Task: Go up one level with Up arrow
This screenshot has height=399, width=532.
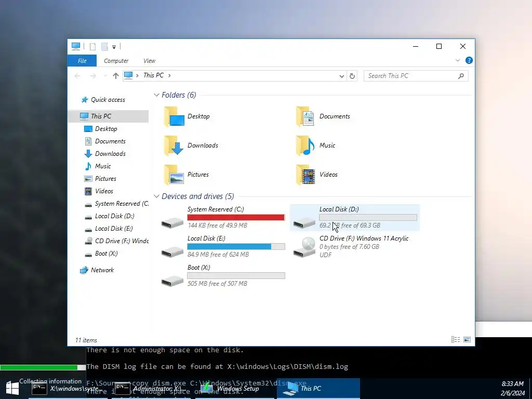Action: tap(116, 76)
